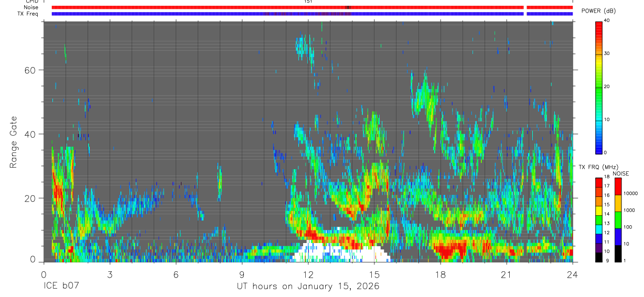Click the 'Noise' row label at top
The height and width of the screenshot is (297, 644).
pos(31,7)
